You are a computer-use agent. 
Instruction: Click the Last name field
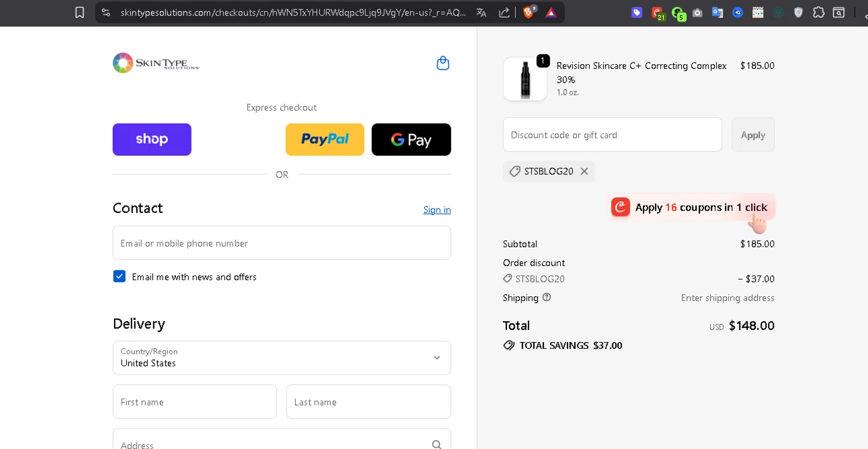[368, 402]
